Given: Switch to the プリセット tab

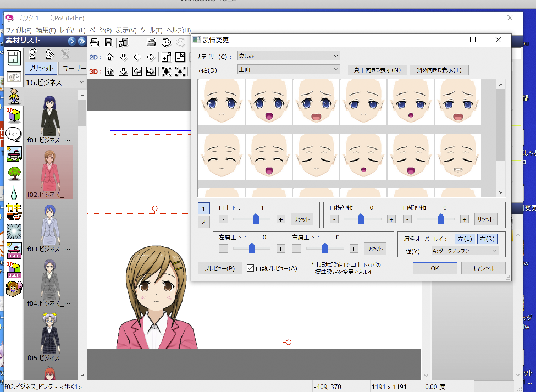Looking at the screenshot, I should 41,69.
